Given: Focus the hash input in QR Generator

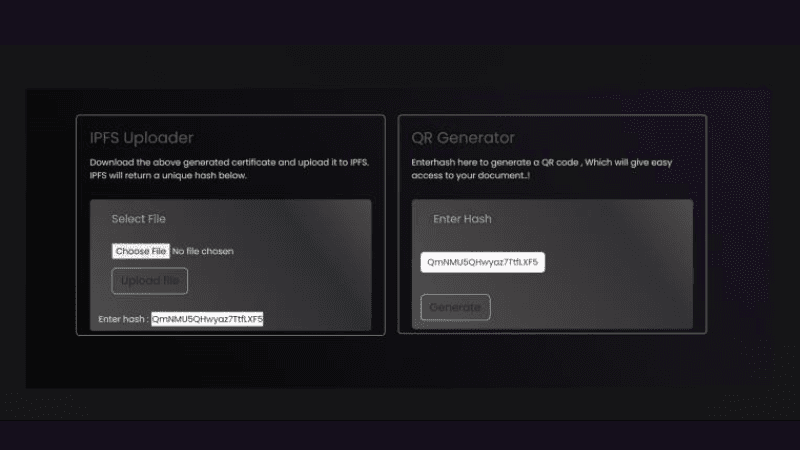Looking at the screenshot, I should pos(482,262).
